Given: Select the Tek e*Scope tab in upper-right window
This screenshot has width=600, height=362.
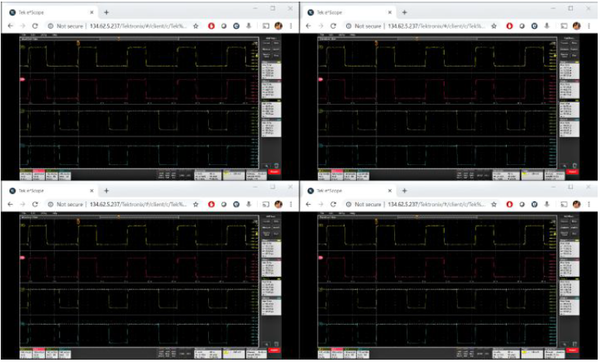Looking at the screenshot, I should [x=350, y=12].
